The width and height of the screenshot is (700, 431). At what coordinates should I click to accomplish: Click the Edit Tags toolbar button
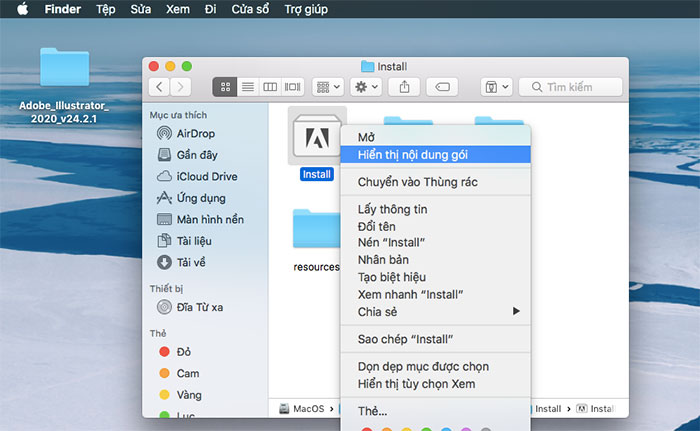442,87
